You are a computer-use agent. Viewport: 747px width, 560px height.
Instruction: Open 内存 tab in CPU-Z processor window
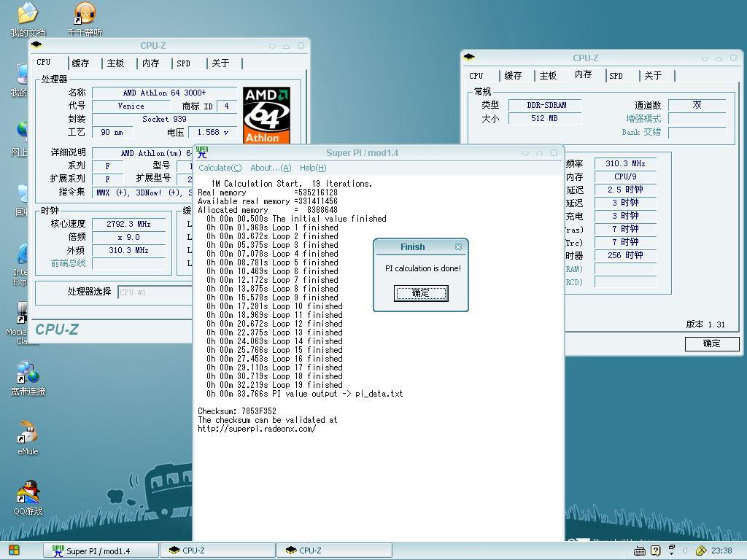pyautogui.click(x=150, y=63)
